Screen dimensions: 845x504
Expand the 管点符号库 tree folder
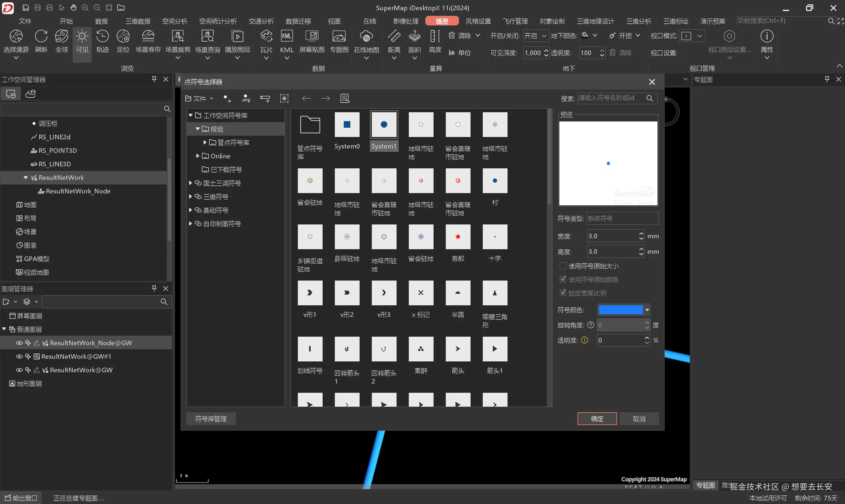click(x=204, y=142)
